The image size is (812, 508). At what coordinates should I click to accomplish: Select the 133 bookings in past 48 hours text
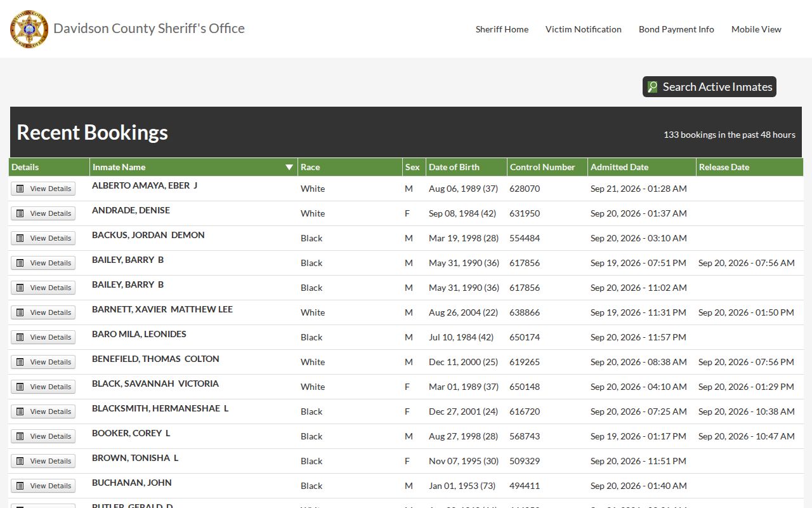click(730, 135)
